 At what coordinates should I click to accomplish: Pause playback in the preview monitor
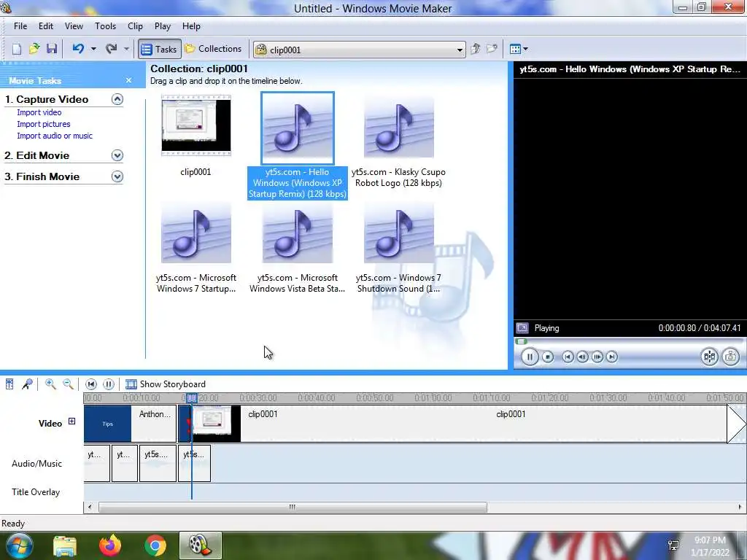(530, 357)
